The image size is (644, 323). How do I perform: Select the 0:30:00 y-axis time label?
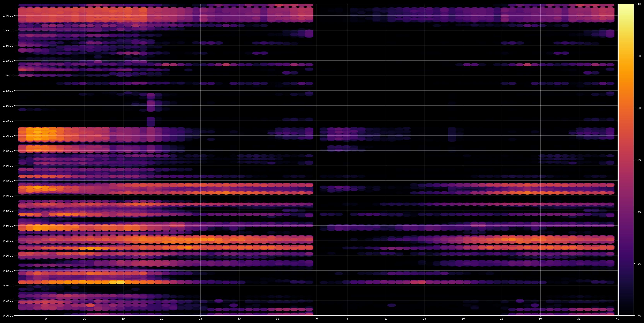8,226
